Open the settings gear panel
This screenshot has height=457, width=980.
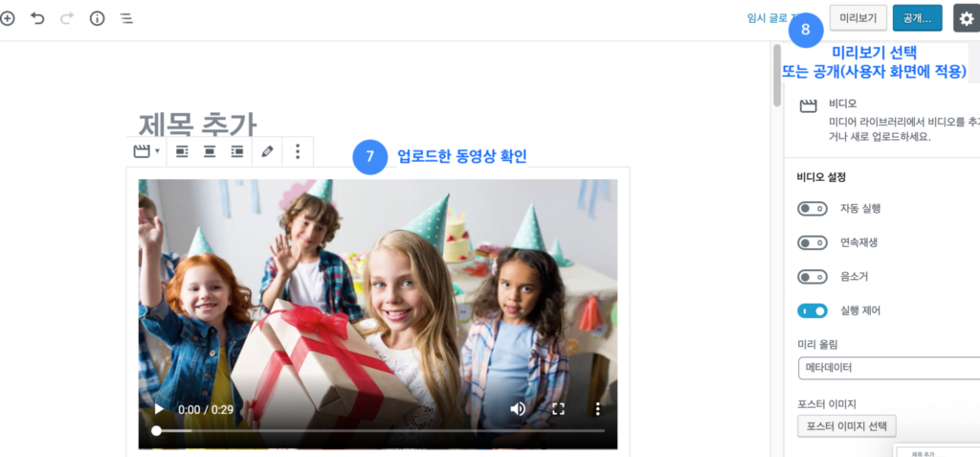967,18
